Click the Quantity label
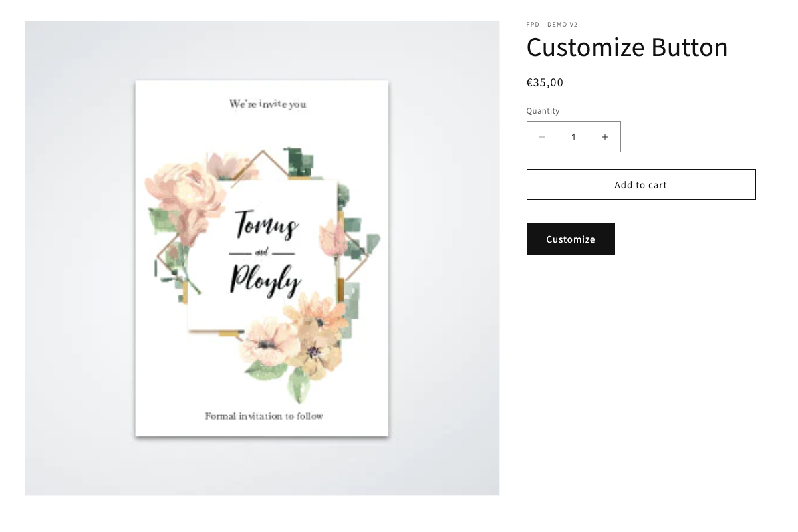 pos(543,111)
